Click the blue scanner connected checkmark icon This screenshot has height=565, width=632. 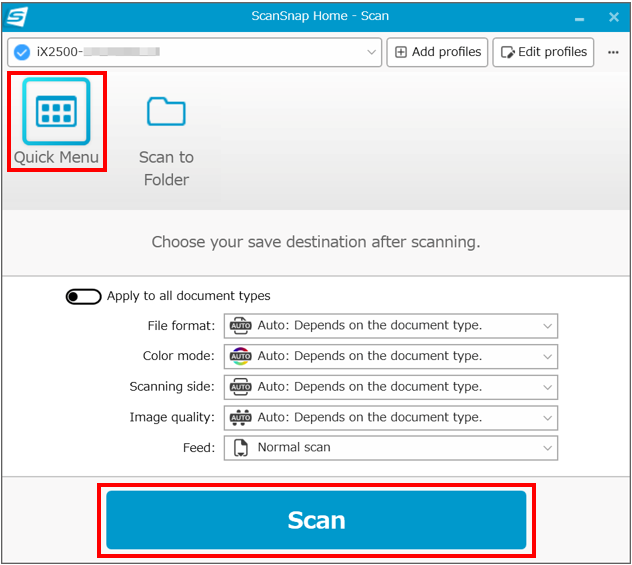point(22,52)
